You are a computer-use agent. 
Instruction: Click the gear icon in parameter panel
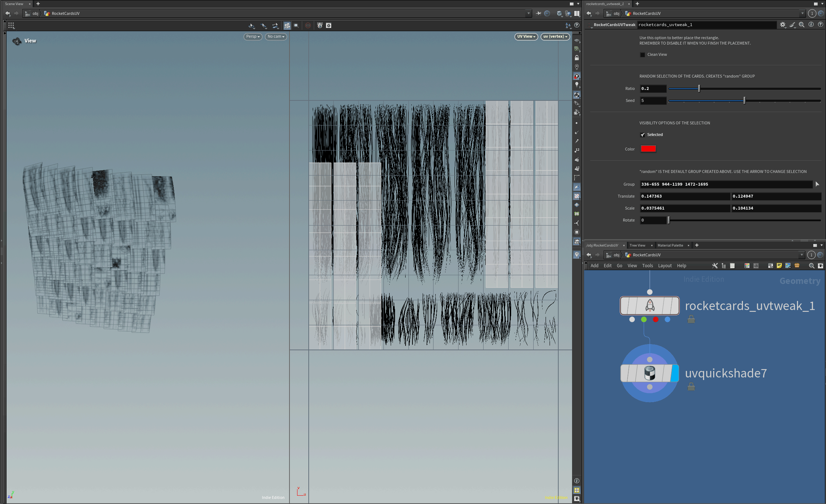tap(782, 25)
